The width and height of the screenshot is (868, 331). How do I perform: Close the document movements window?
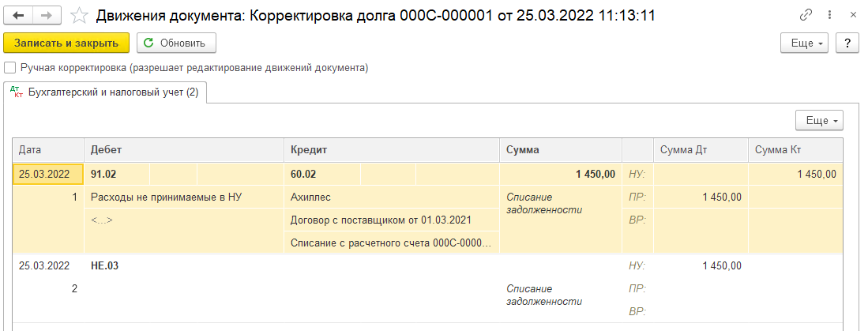click(852, 16)
